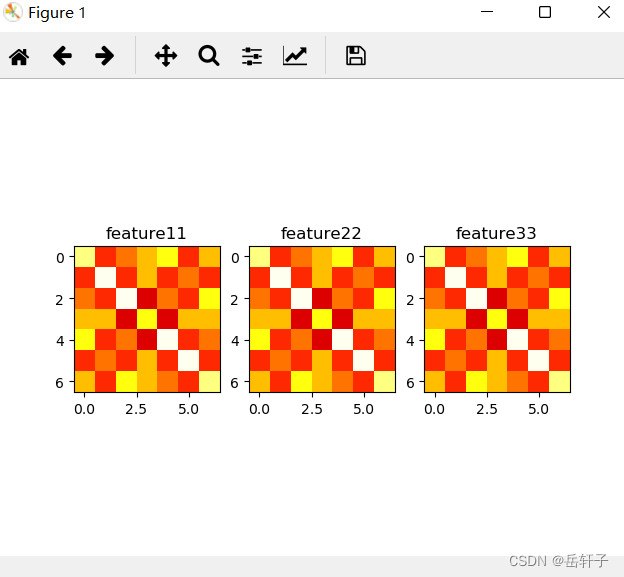The width and height of the screenshot is (624, 577).
Task: Click the Home reset view icon
Action: click(x=19, y=56)
